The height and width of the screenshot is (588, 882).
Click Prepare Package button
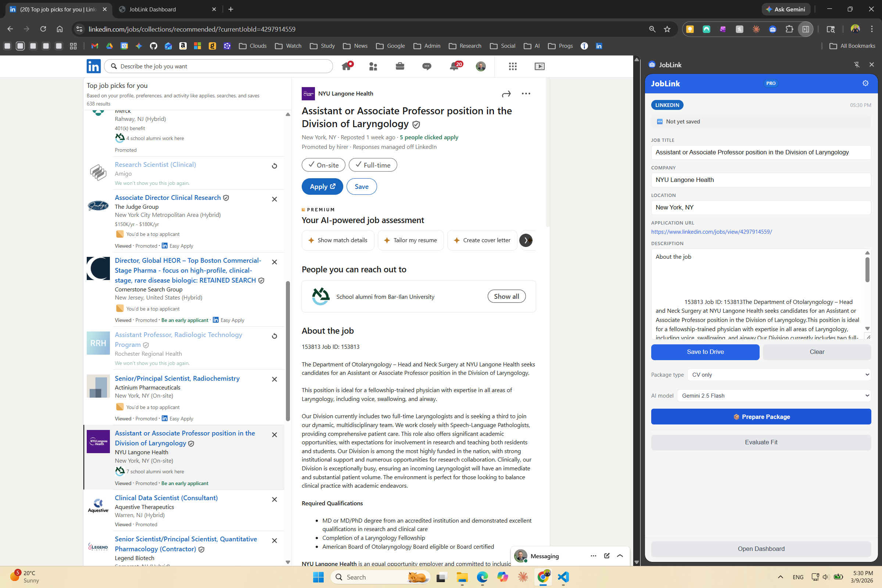pyautogui.click(x=761, y=417)
